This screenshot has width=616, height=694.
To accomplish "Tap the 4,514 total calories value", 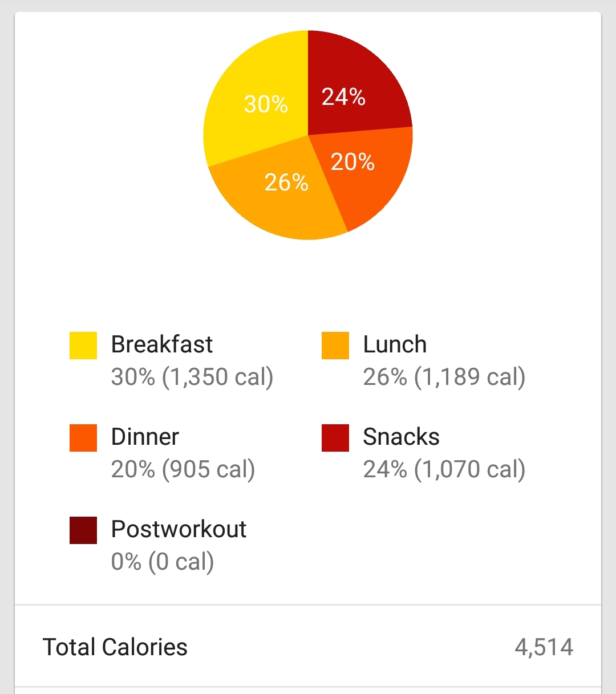I will 544,647.
